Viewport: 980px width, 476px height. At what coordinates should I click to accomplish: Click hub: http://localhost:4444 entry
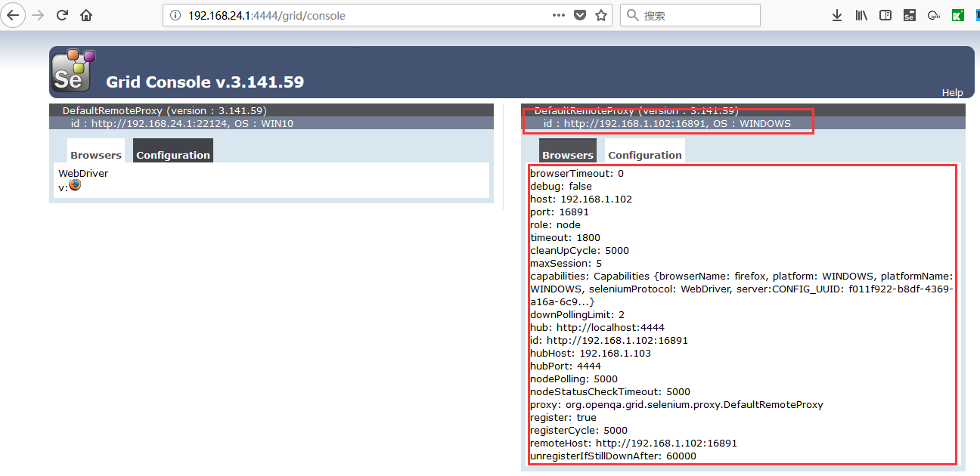(597, 327)
